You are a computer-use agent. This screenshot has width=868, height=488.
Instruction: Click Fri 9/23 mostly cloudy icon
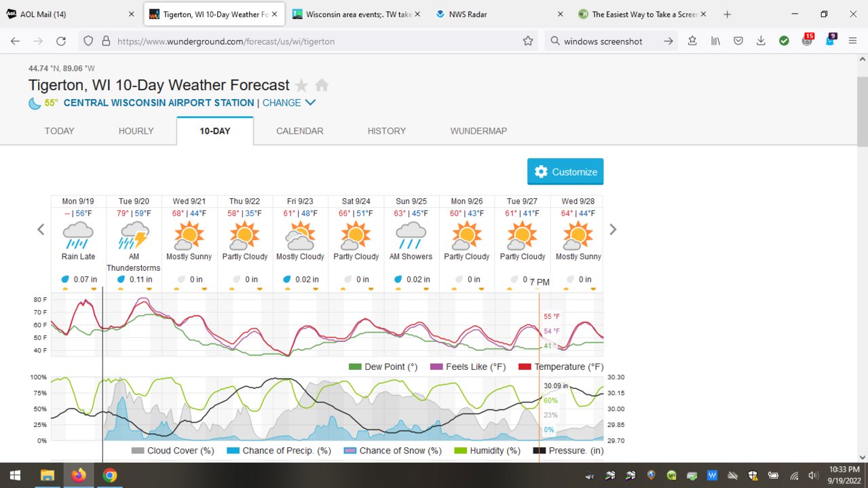pyautogui.click(x=300, y=236)
